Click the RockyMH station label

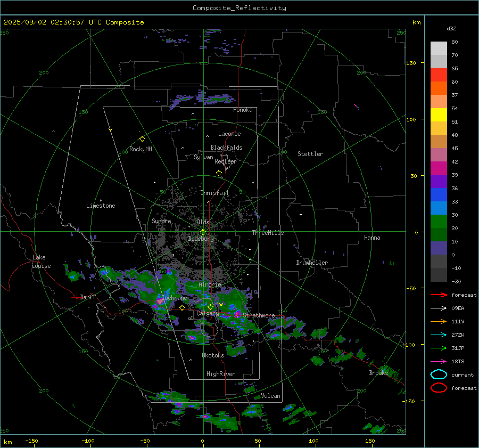[141, 149]
